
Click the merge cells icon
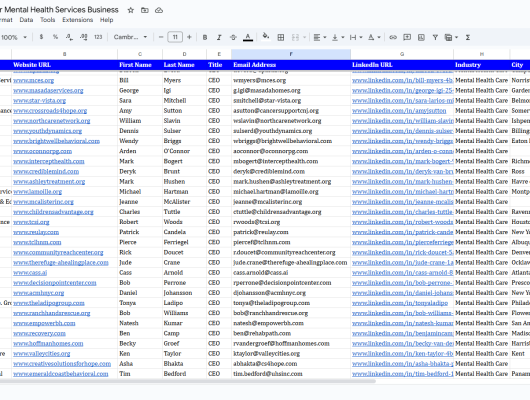pyautogui.click(x=295, y=37)
